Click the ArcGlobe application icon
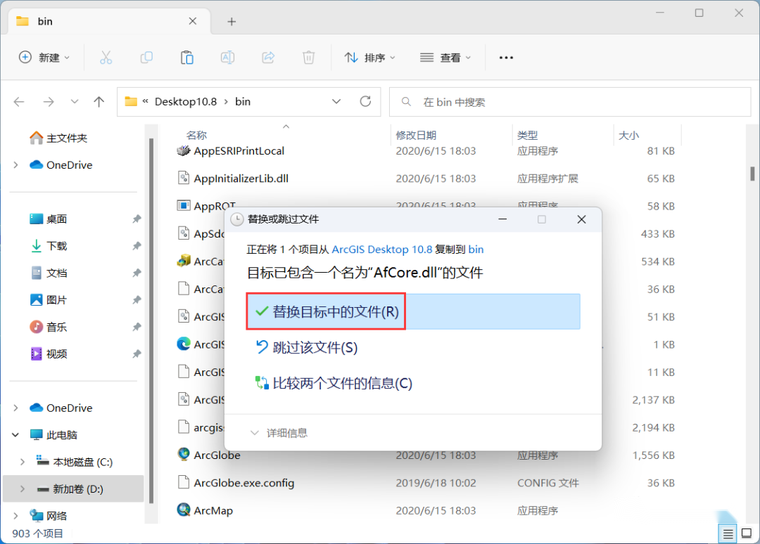 click(184, 455)
